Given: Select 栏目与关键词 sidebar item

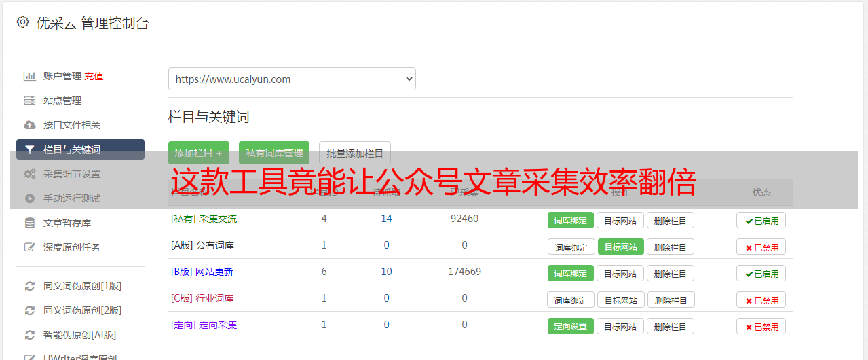Looking at the screenshot, I should pyautogui.click(x=80, y=149).
